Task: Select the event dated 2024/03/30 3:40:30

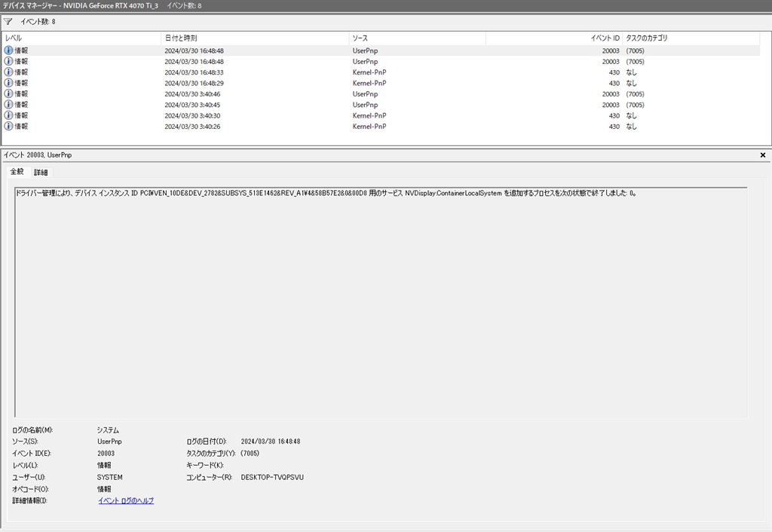Action: (381, 115)
